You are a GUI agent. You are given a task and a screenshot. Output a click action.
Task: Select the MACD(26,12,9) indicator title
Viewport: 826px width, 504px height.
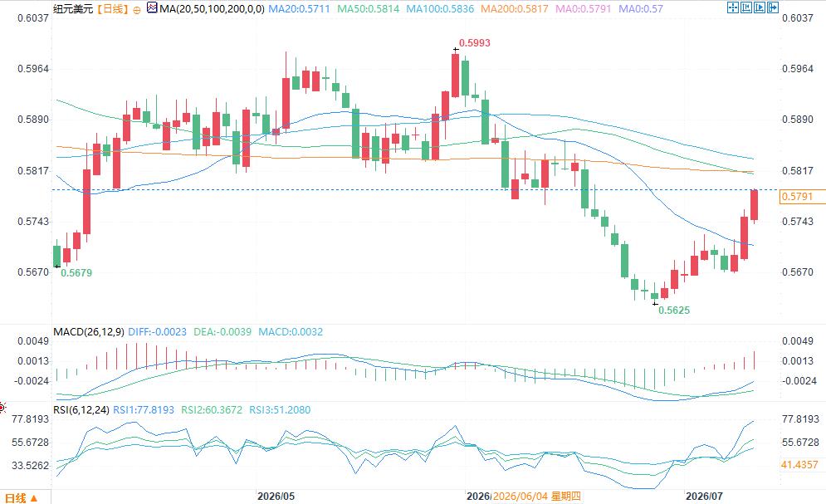tap(89, 332)
